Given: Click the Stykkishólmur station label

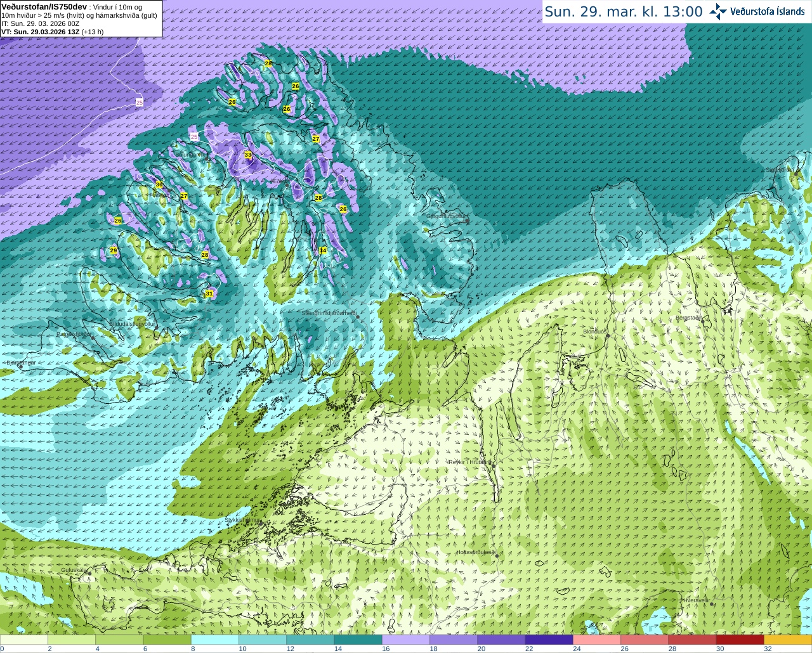Looking at the screenshot, I should coord(243,520).
